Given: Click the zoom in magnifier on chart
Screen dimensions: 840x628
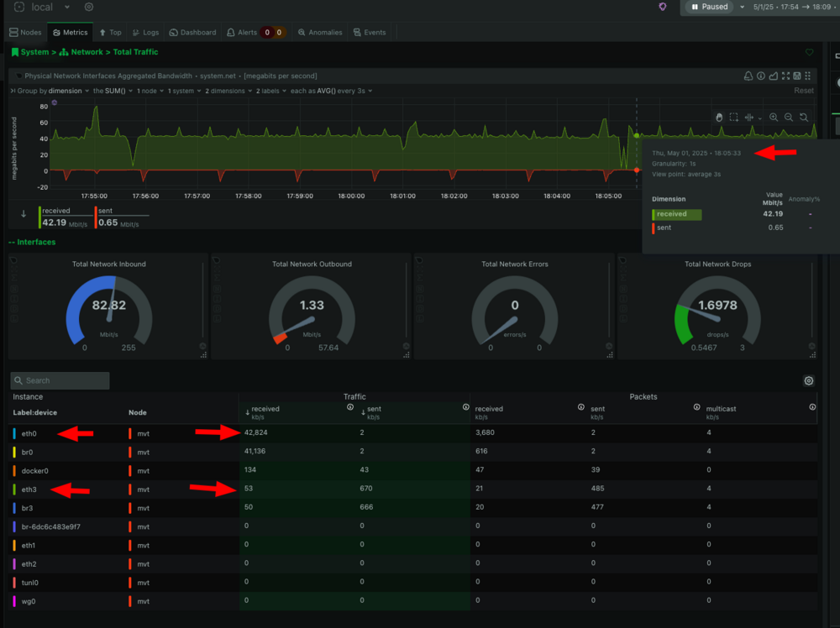Looking at the screenshot, I should (x=774, y=118).
